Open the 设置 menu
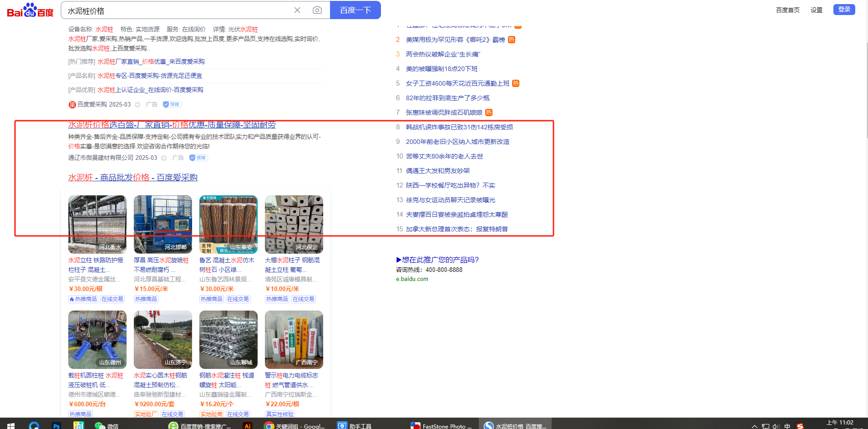868x429 pixels. point(817,10)
